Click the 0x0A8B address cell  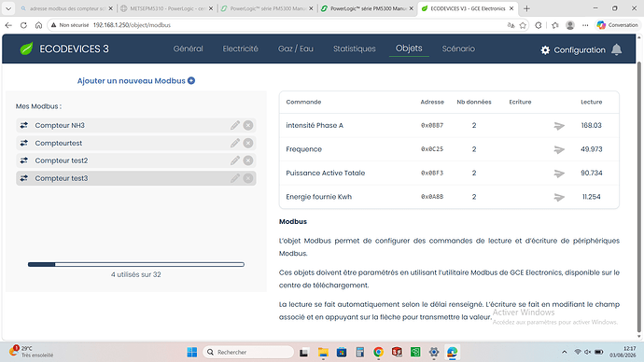432,197
